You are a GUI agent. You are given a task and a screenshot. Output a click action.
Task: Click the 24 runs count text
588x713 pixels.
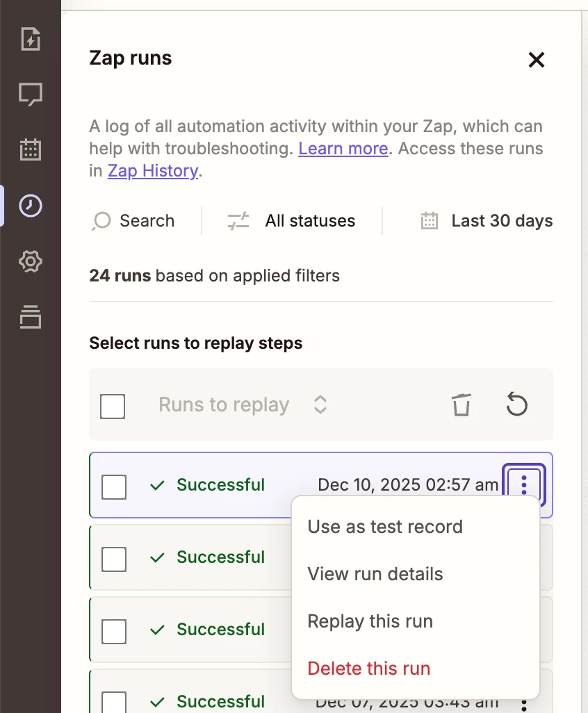point(120,276)
